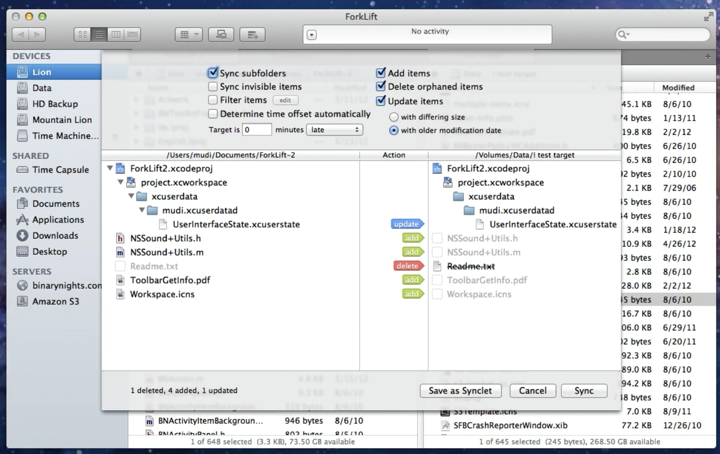This screenshot has height=454, width=720.
Task: Switch to icon view mode
Action: [x=82, y=34]
